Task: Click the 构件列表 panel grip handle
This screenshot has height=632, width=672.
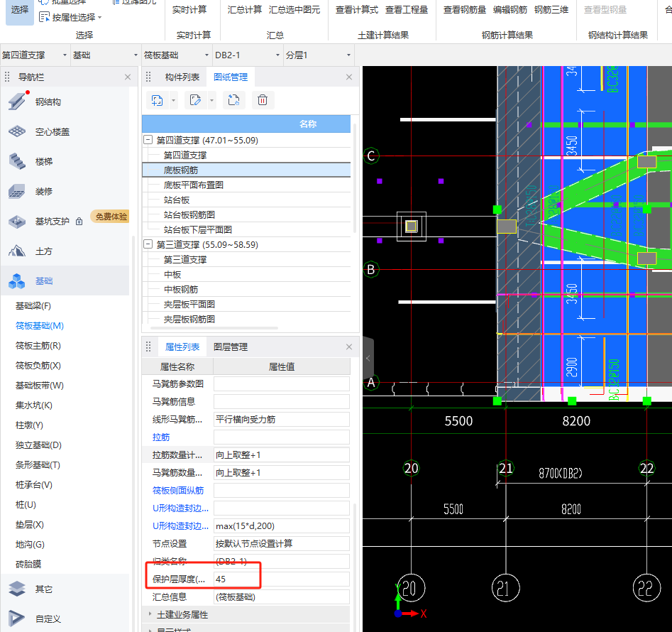Action: (x=148, y=77)
